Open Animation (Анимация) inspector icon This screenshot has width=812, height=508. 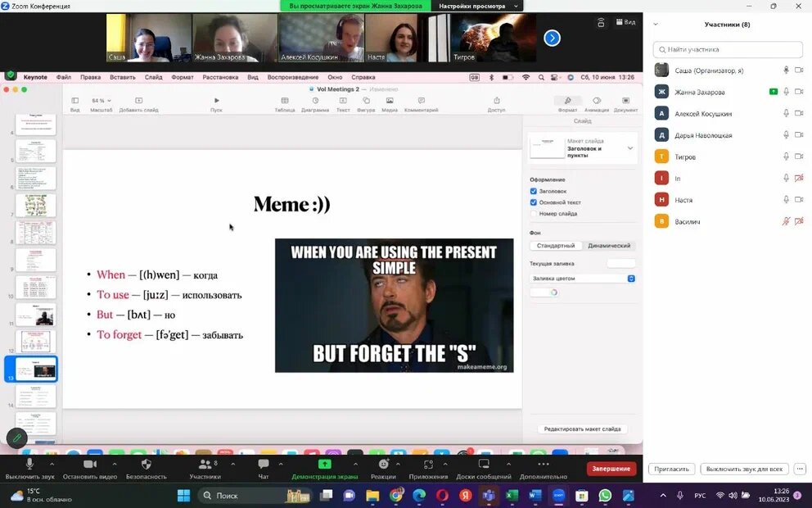point(597,101)
